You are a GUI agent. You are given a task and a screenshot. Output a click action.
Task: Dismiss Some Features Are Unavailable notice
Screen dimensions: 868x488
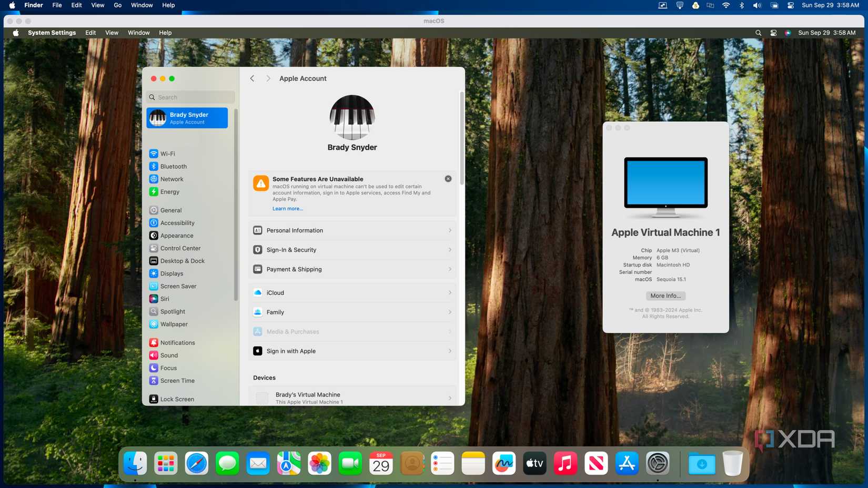click(x=448, y=179)
